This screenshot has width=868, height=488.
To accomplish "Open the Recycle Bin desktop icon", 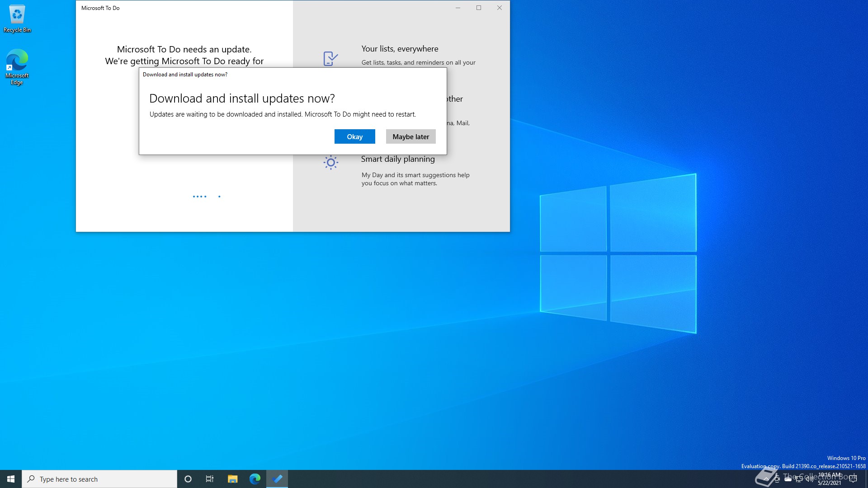I will pyautogui.click(x=17, y=19).
